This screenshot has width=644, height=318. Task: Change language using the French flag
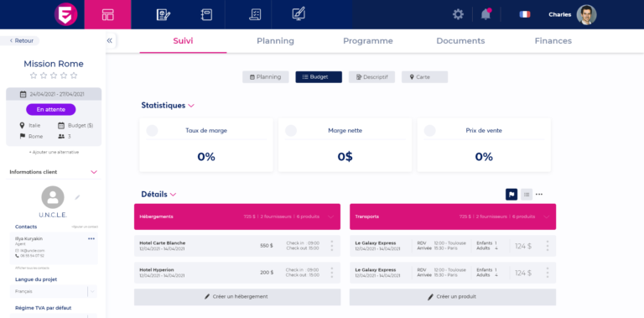tap(524, 14)
